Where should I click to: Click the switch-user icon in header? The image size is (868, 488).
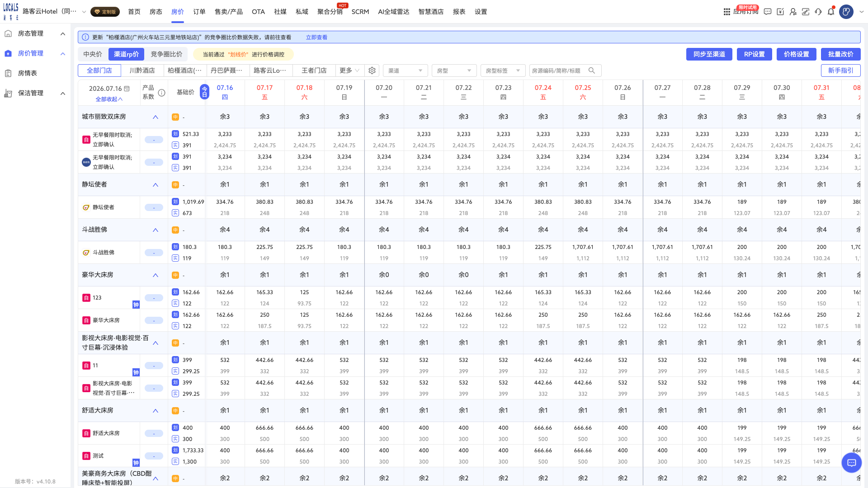coord(793,12)
